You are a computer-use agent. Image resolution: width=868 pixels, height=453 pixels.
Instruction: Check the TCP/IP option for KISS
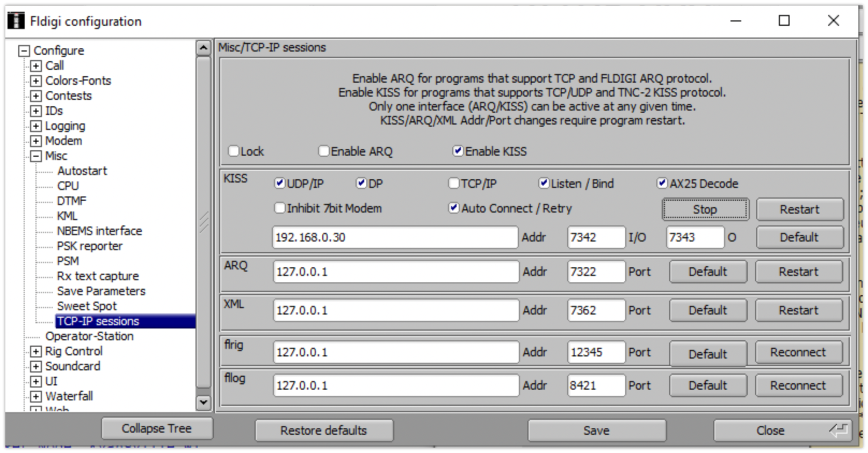[454, 184]
